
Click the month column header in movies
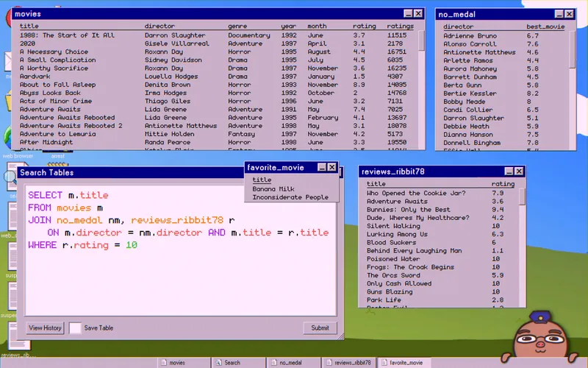[x=317, y=26]
